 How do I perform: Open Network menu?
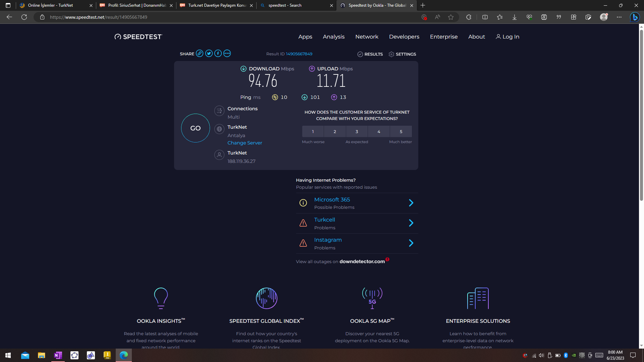point(367,37)
